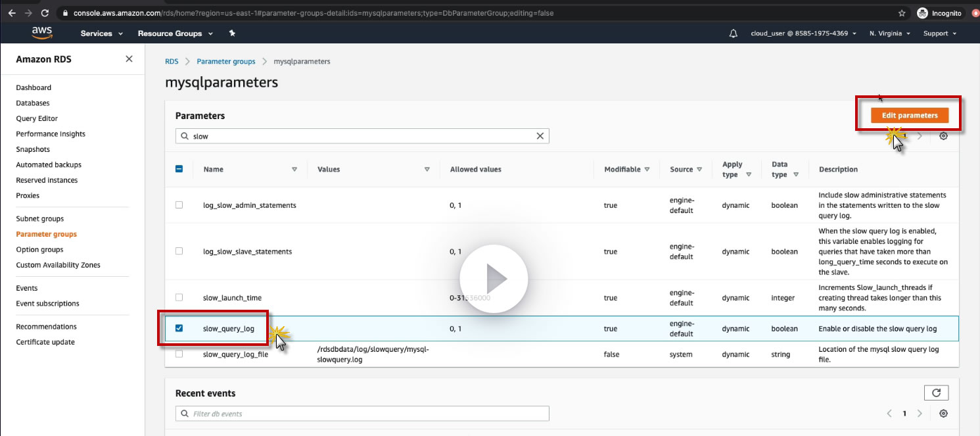Open Events in sidebar
This screenshot has height=436, width=980.
(27, 288)
